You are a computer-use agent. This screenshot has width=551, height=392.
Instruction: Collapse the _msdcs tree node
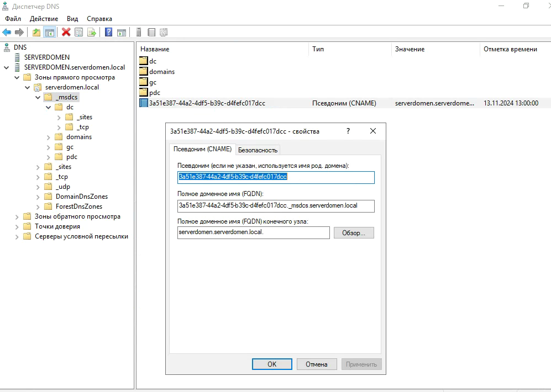click(x=38, y=97)
